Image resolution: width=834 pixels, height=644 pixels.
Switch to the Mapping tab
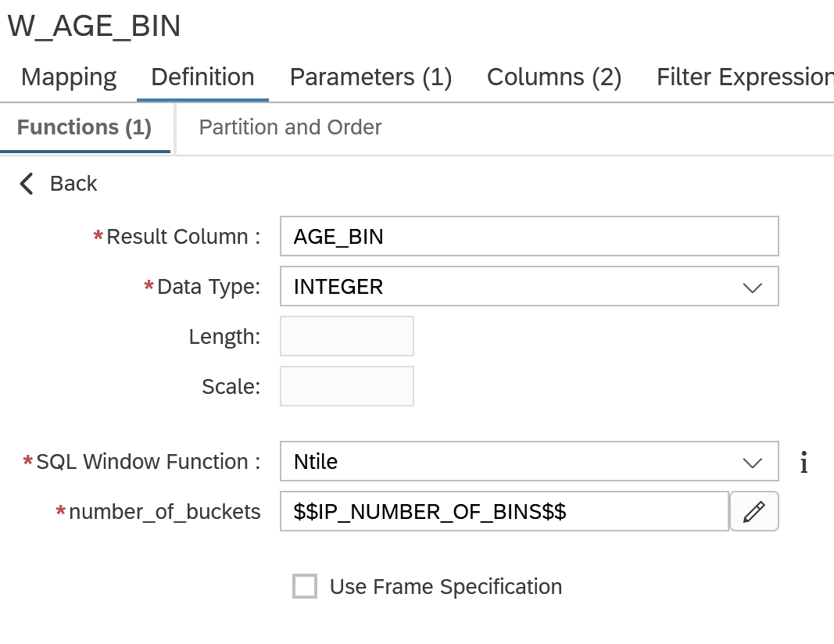(69, 77)
